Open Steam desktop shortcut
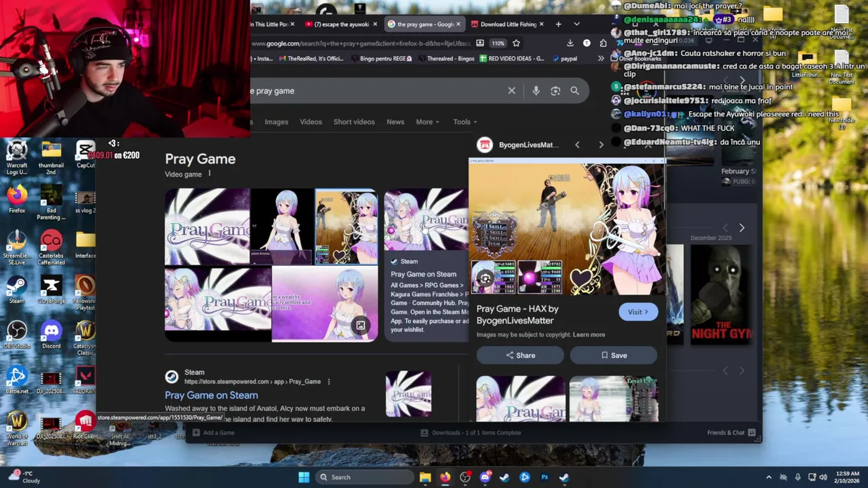868x488 pixels. (x=17, y=290)
